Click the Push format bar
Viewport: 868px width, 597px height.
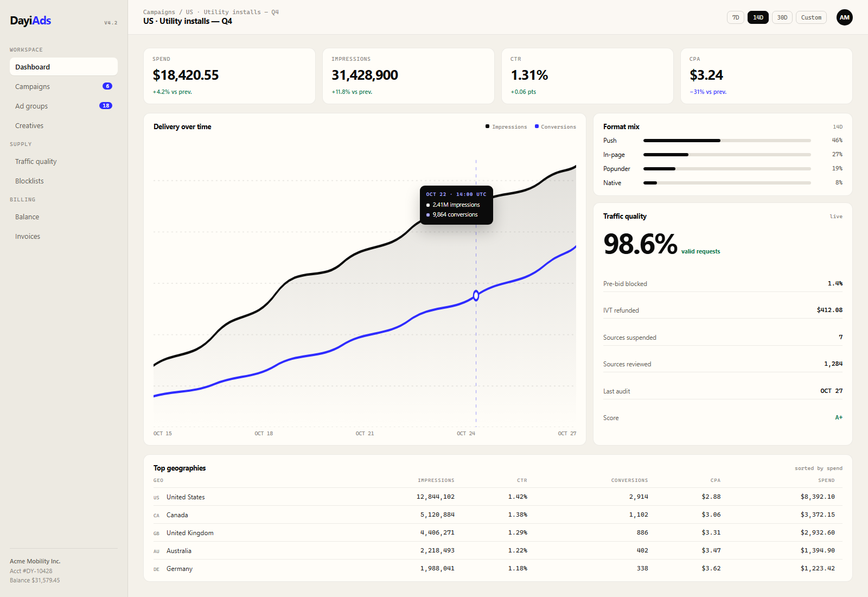click(x=727, y=141)
